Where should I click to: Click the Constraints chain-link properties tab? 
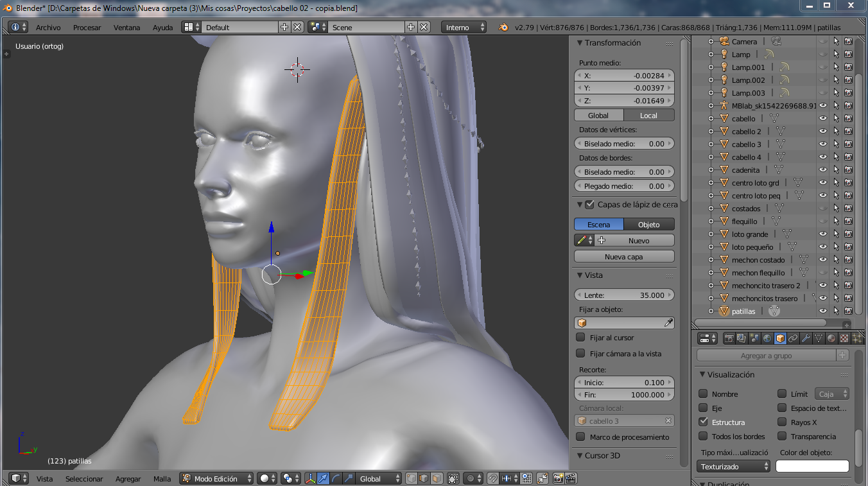click(793, 338)
